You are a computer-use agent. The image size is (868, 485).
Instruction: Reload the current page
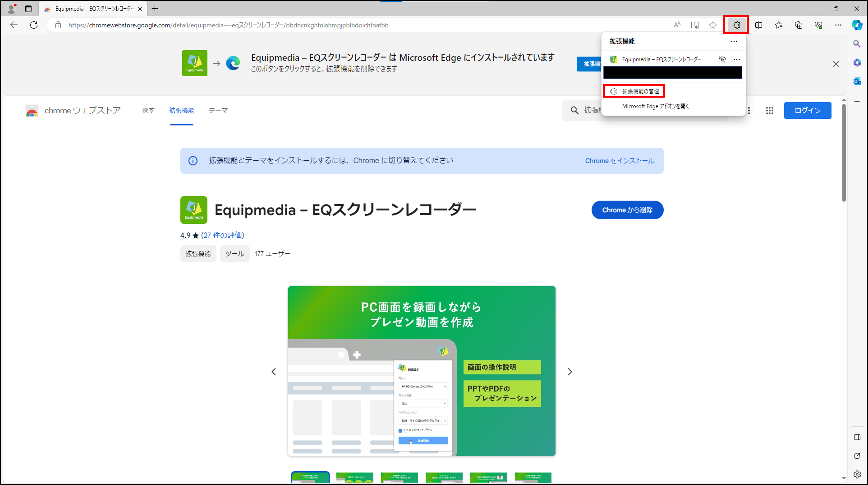coord(34,25)
